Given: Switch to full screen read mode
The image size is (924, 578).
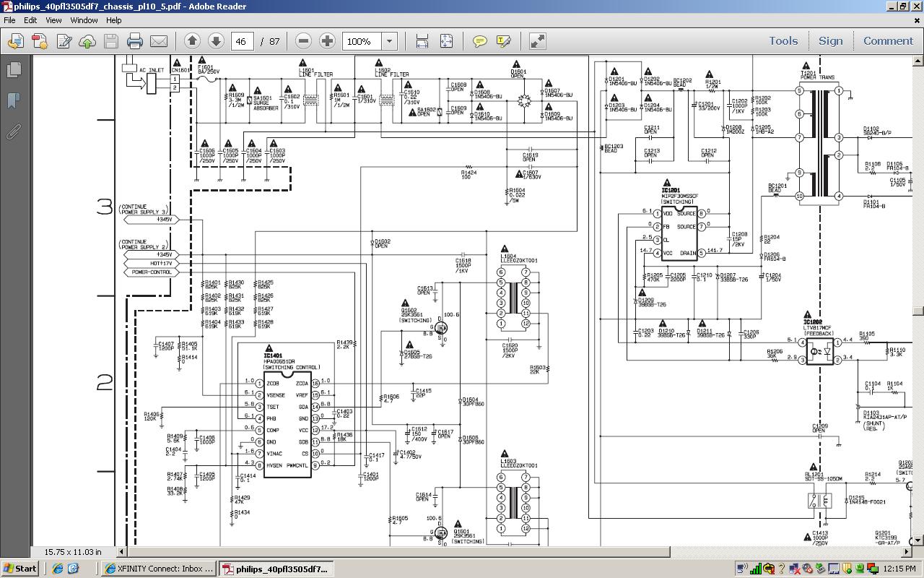Looking at the screenshot, I should pyautogui.click(x=537, y=41).
